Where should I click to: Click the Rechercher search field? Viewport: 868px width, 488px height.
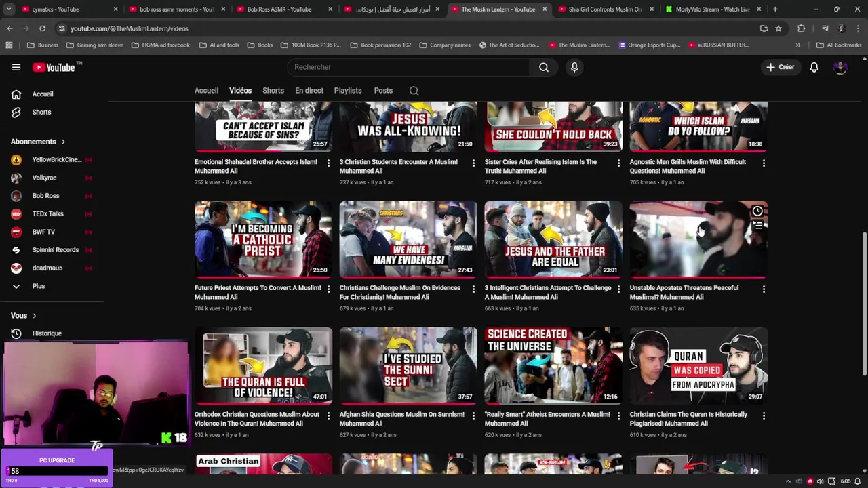click(x=408, y=67)
